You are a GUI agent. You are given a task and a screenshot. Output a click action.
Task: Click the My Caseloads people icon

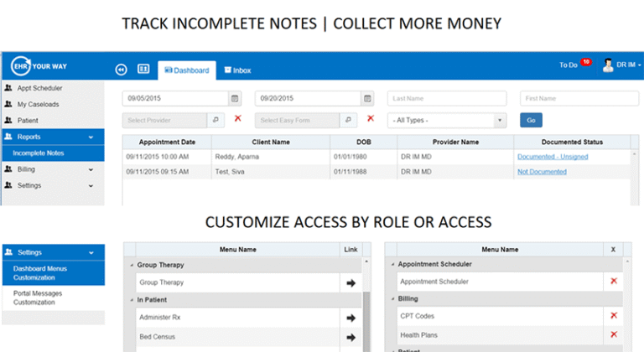(x=8, y=104)
